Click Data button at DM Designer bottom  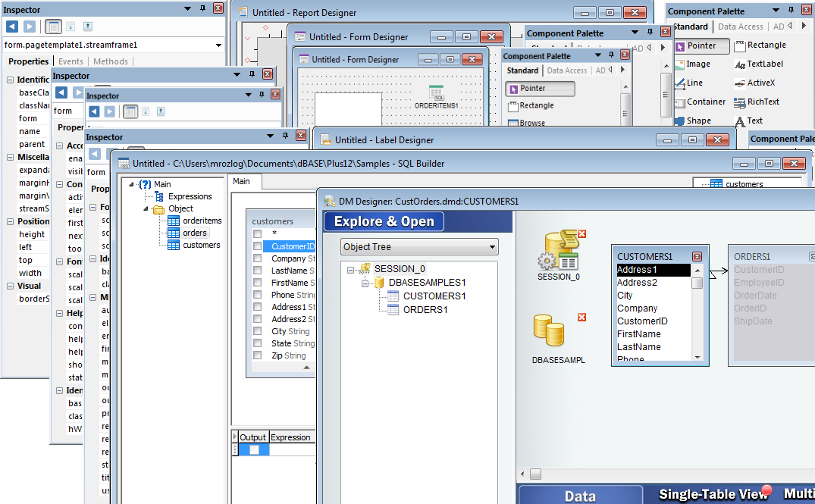click(x=580, y=495)
